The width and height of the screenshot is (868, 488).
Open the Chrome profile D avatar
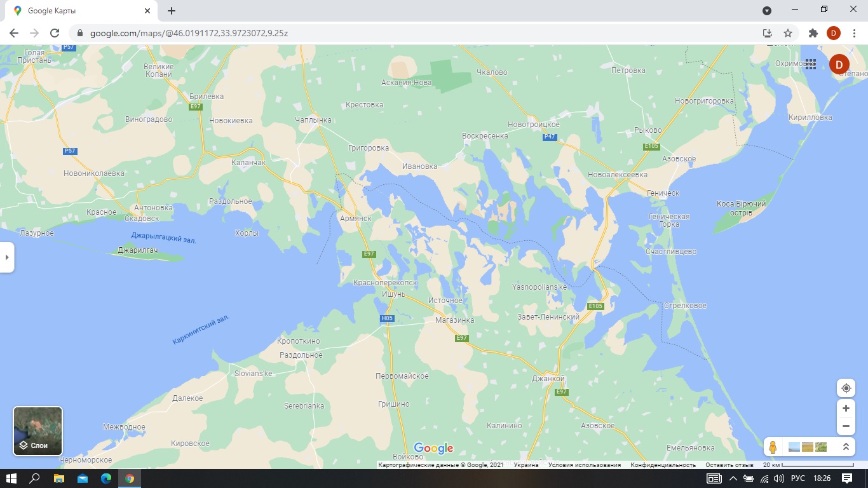point(833,33)
